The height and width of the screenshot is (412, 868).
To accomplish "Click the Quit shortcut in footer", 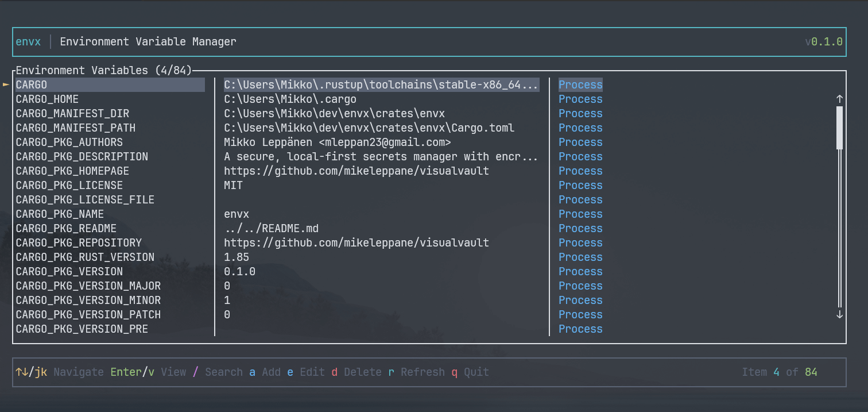I will click(470, 372).
